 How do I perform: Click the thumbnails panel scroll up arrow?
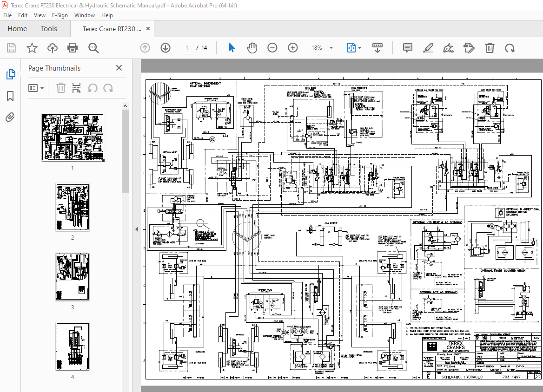[126, 106]
